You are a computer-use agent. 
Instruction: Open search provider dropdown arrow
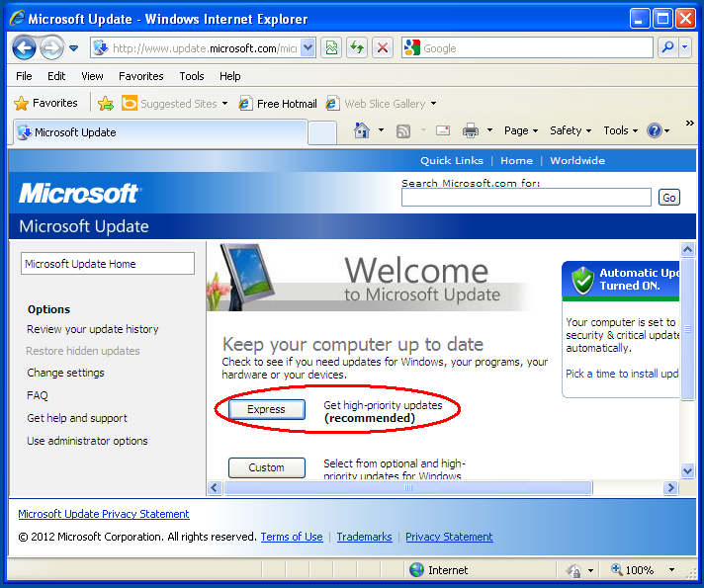(x=685, y=47)
